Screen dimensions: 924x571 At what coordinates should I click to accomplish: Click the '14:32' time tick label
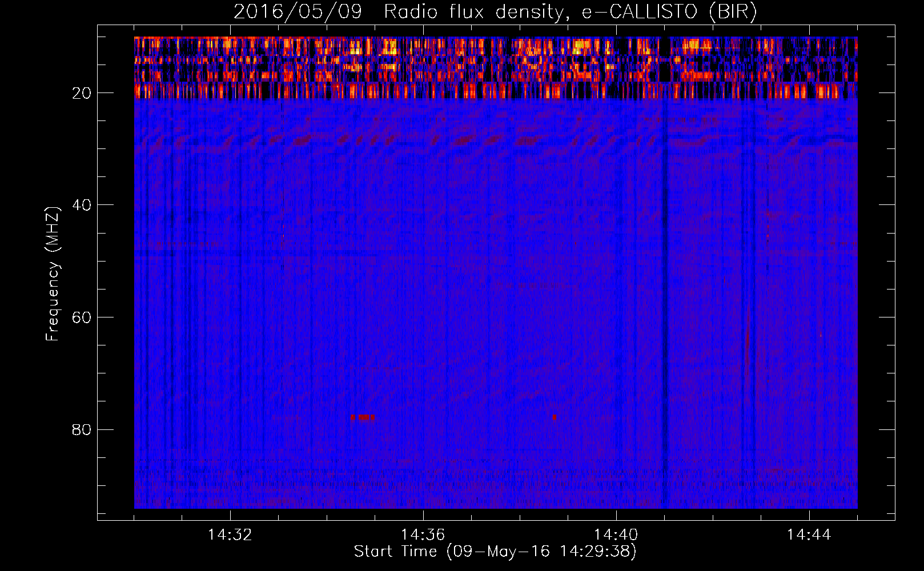pyautogui.click(x=230, y=535)
